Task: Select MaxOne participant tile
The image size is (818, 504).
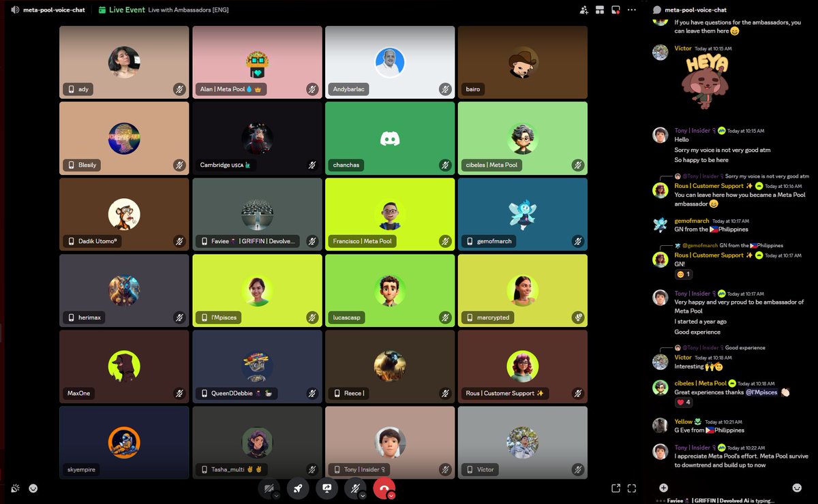Action: tap(124, 366)
